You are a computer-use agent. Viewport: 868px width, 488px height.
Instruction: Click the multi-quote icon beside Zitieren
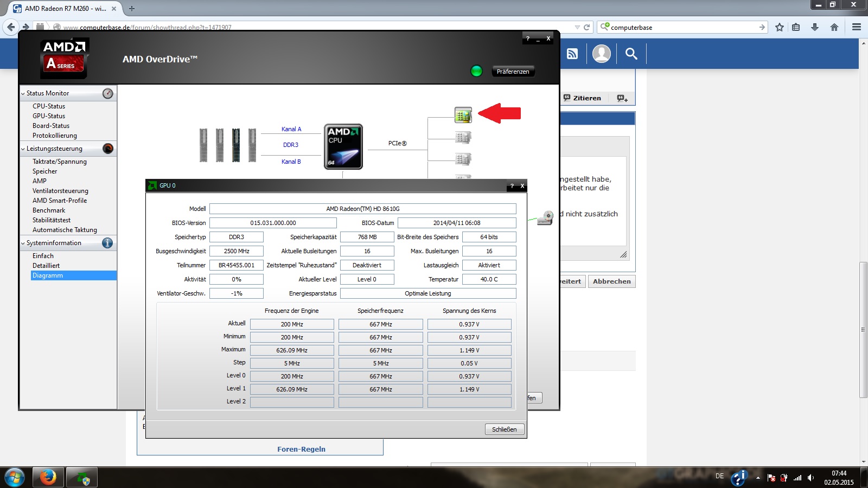coord(622,98)
